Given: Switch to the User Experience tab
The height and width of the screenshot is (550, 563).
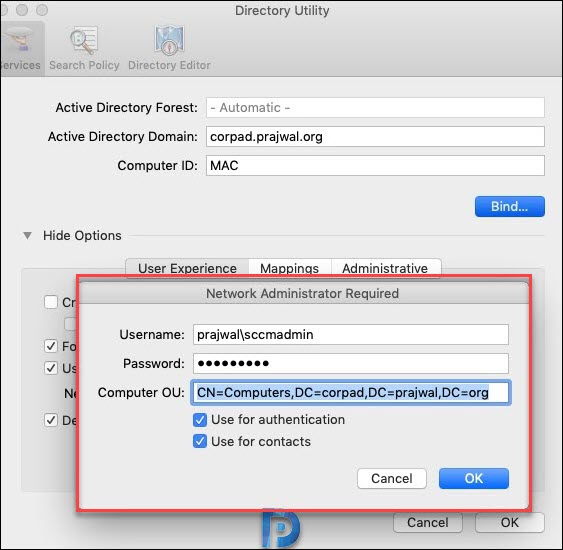Looking at the screenshot, I should point(187,268).
